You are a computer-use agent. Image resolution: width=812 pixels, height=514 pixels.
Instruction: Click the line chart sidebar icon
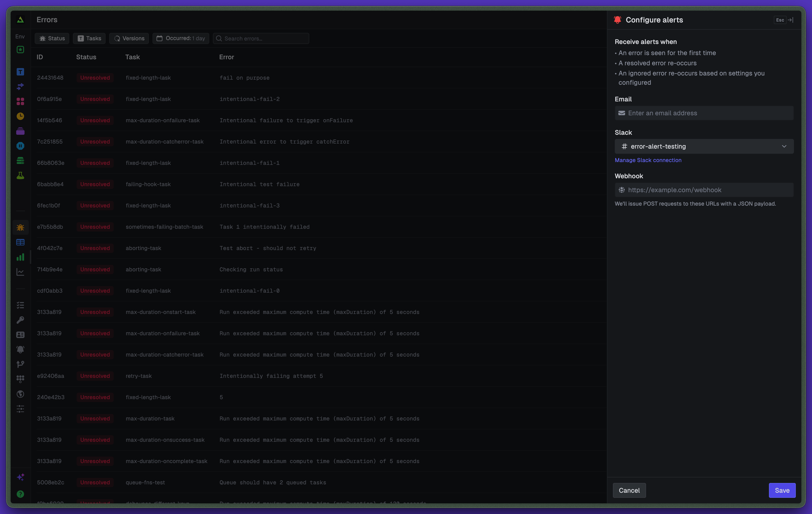[20, 272]
